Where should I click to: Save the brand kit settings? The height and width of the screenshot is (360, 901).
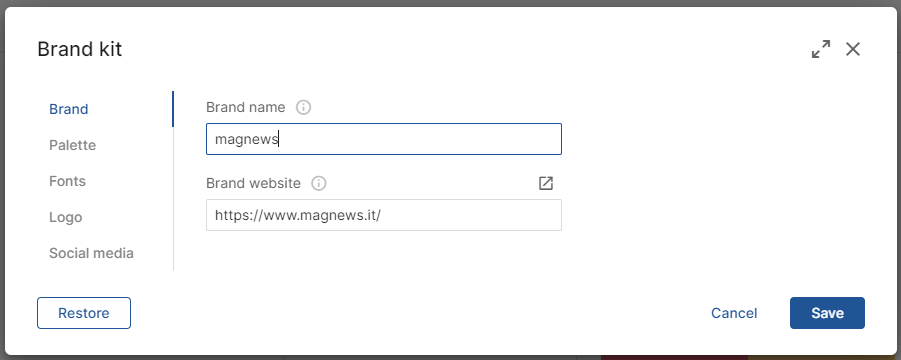(827, 313)
